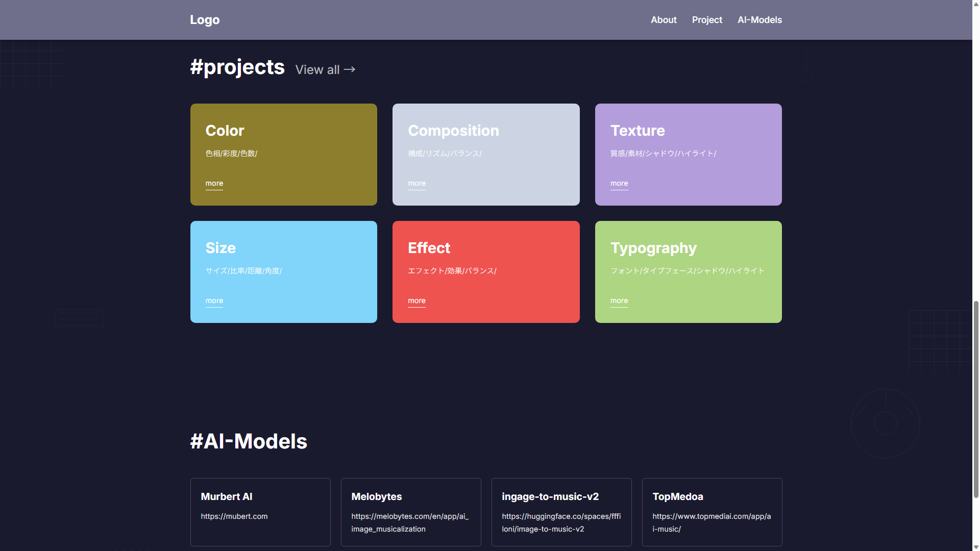This screenshot has height=551, width=980.
Task: Open the Murbert AI model card
Action: [260, 512]
